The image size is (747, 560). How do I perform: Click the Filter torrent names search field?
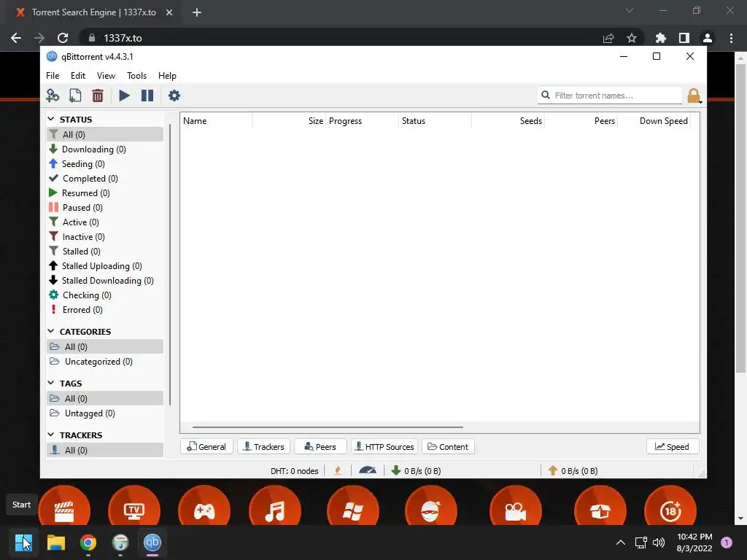[610, 96]
